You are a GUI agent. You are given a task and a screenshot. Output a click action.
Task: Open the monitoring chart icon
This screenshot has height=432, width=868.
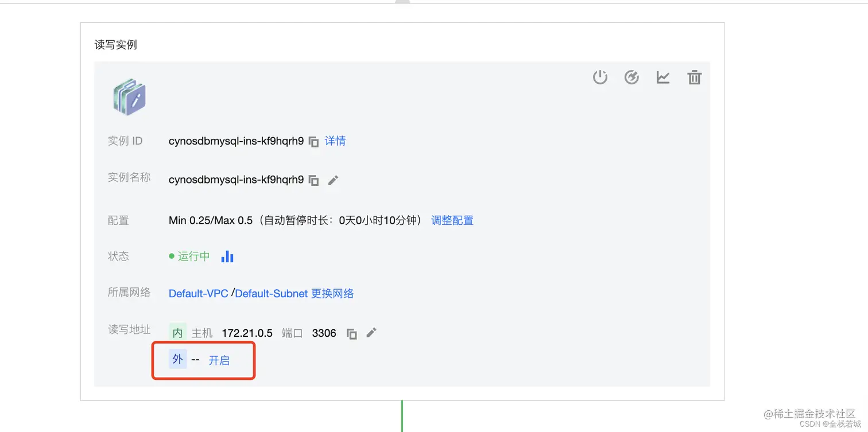[663, 77]
